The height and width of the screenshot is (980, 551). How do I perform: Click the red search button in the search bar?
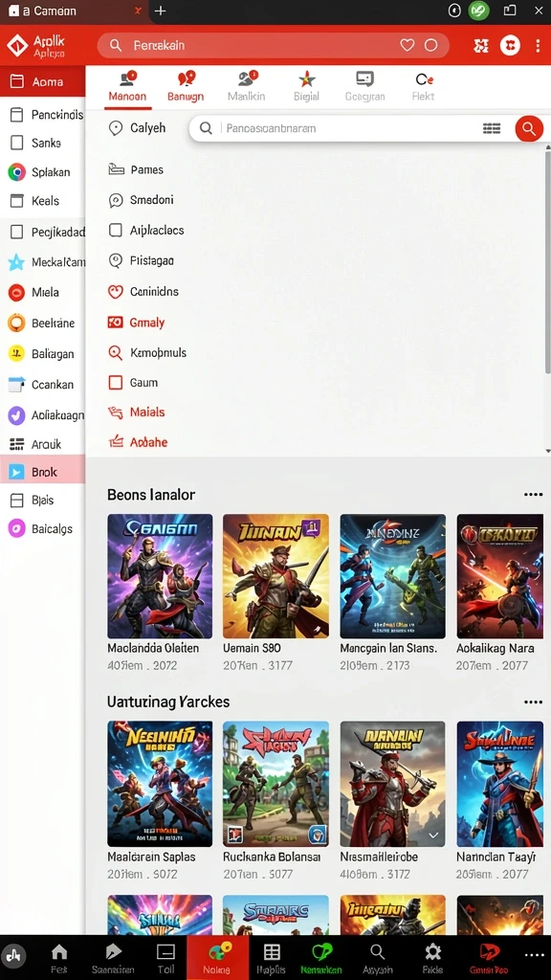[528, 129]
